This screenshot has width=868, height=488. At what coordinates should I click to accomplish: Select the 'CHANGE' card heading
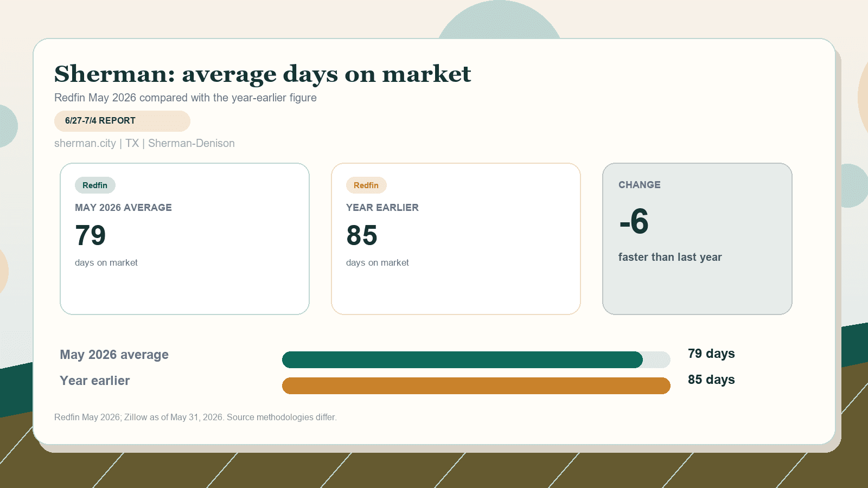pos(640,185)
